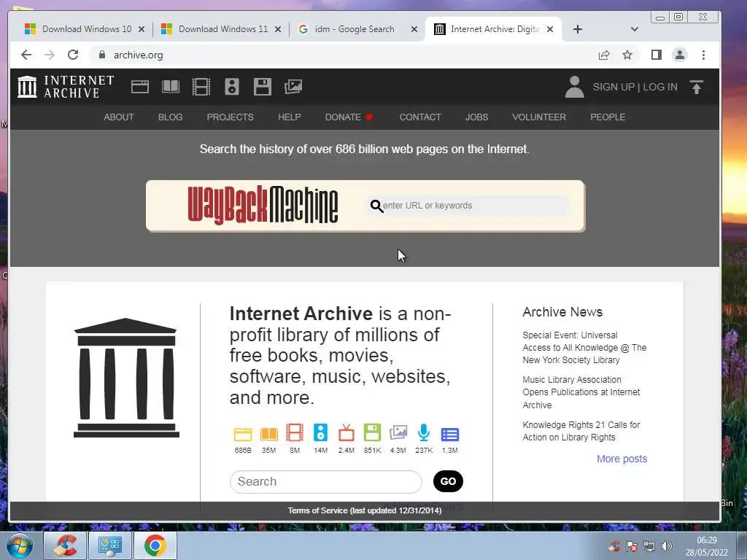Viewport: 747px width, 560px height.
Task: Click the user avatar icon near Sign Up
Action: tap(575, 87)
